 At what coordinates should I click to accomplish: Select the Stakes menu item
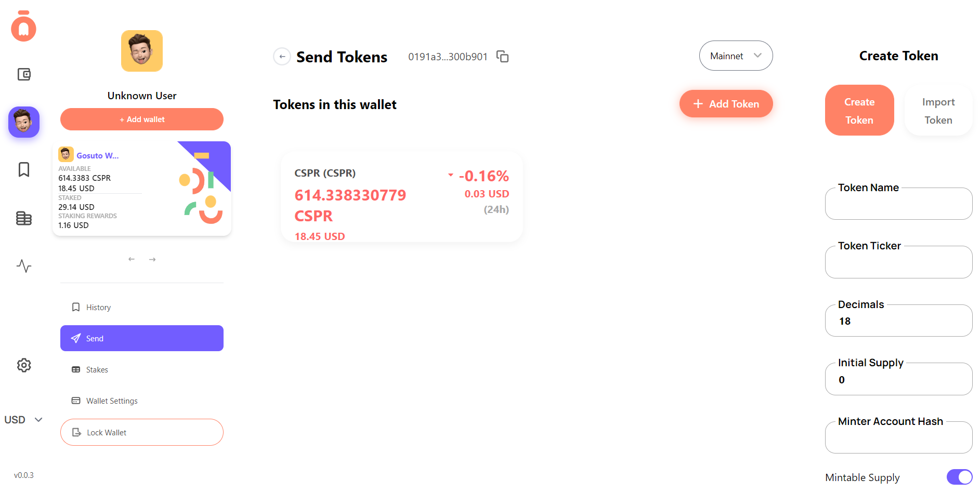click(97, 370)
